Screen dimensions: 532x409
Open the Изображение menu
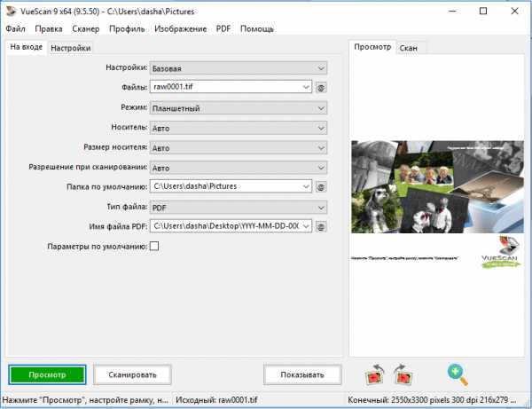[x=181, y=29]
